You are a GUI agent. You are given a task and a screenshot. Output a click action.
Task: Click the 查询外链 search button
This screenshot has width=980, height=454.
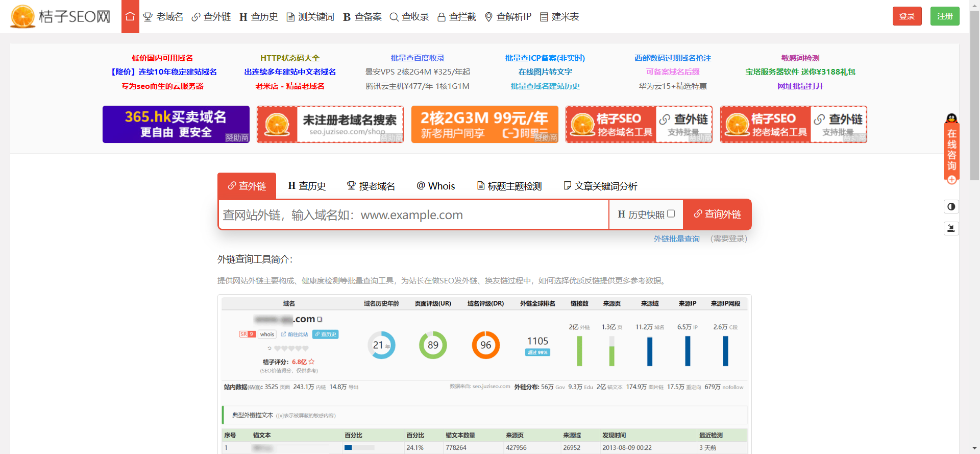point(717,214)
